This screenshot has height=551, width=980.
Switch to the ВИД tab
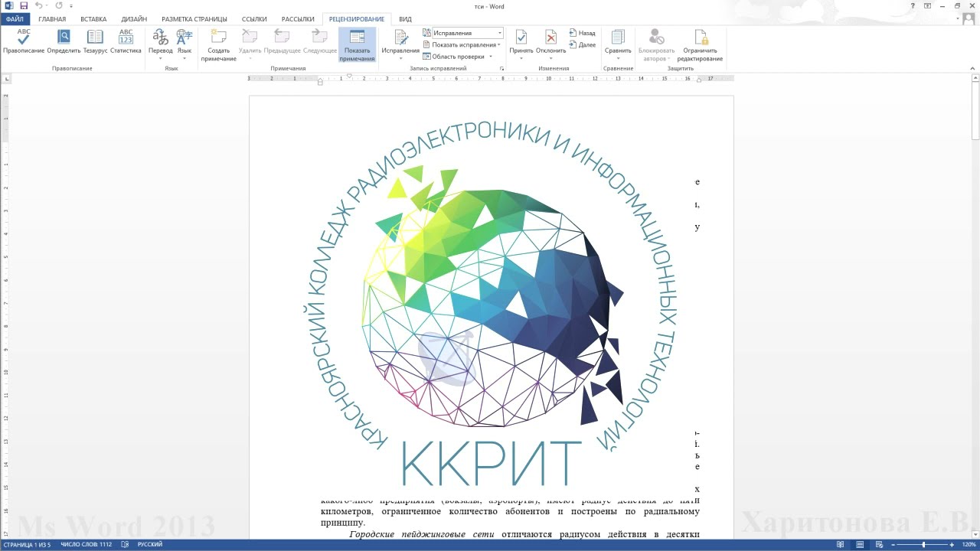click(x=405, y=18)
